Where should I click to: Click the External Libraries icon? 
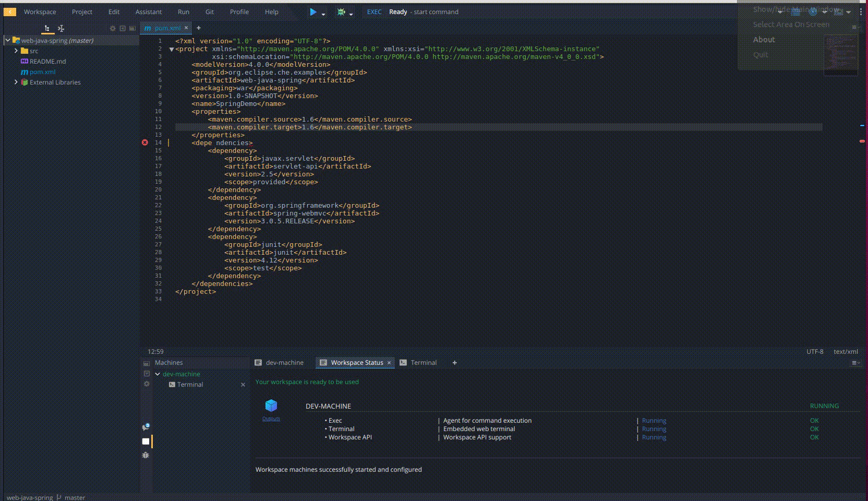pyautogui.click(x=25, y=82)
